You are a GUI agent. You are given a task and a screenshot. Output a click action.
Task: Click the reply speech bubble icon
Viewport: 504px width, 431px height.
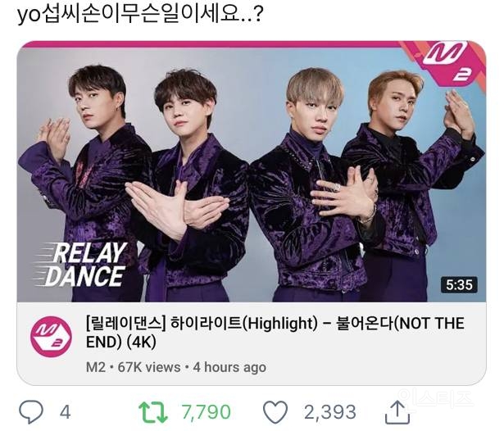31,411
